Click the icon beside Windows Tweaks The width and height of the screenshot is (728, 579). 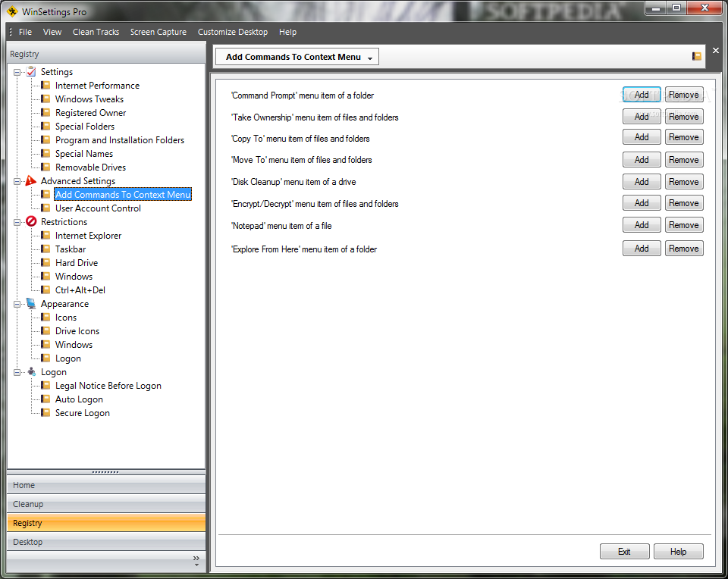click(45, 99)
